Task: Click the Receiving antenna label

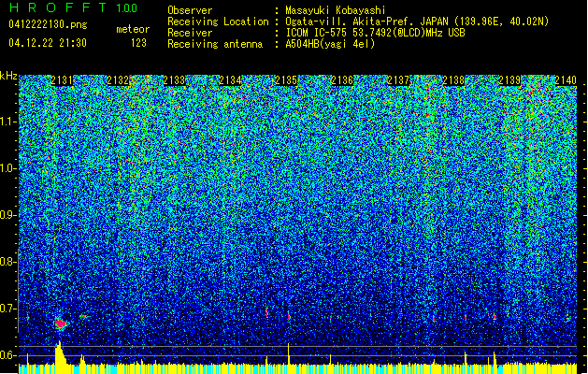Action: point(215,44)
